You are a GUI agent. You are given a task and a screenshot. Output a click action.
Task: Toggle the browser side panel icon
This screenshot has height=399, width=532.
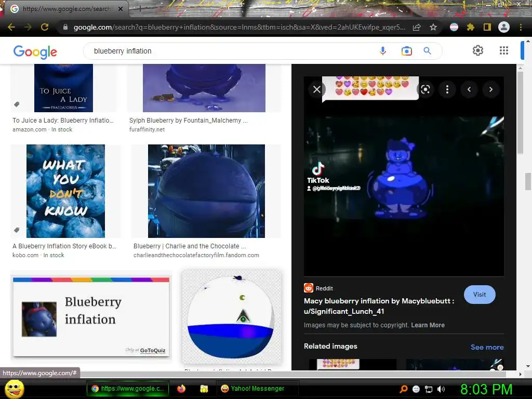pos(487,27)
